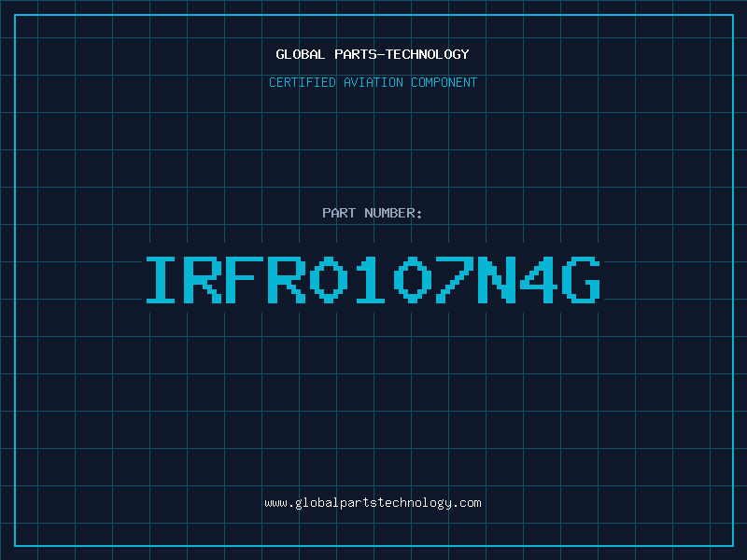Click the .com ending of the URL
This screenshot has width=747, height=560.
[x=467, y=503]
